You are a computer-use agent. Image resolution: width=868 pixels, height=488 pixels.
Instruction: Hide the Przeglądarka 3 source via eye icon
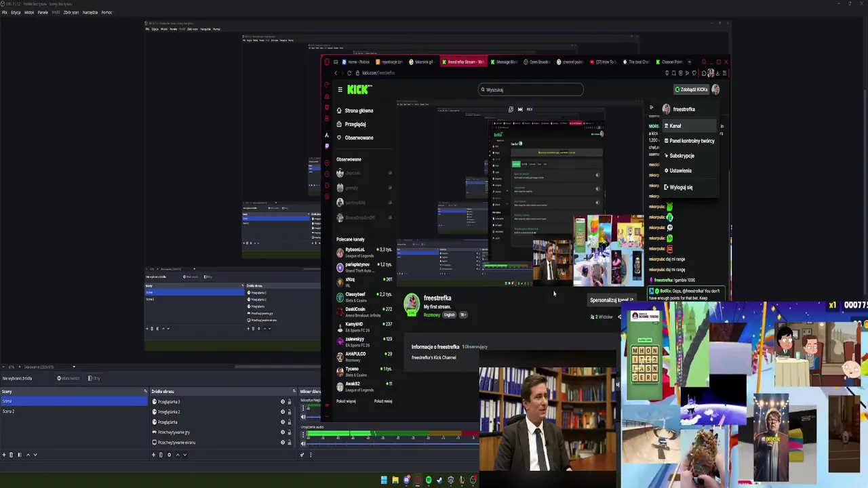[x=283, y=402]
